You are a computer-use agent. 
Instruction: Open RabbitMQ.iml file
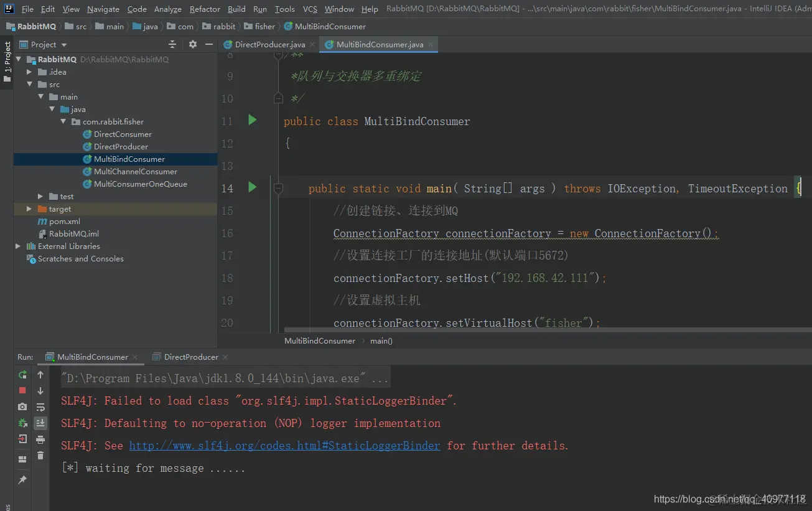pos(73,234)
